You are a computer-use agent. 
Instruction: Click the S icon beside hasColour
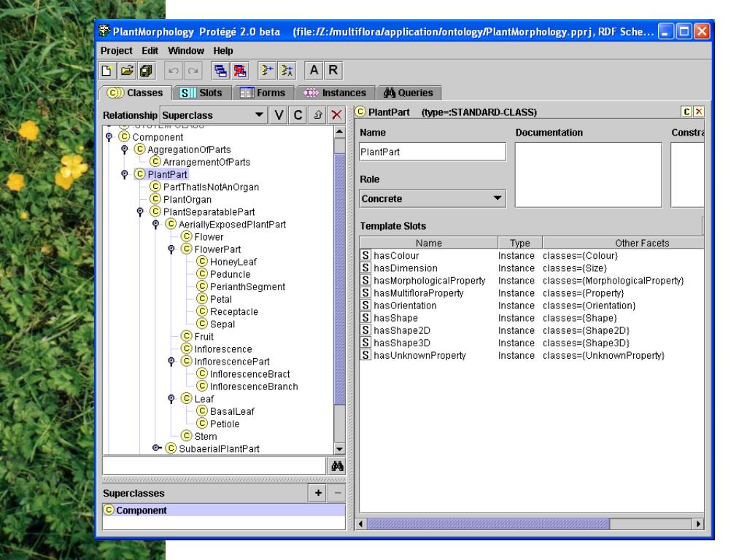365,256
